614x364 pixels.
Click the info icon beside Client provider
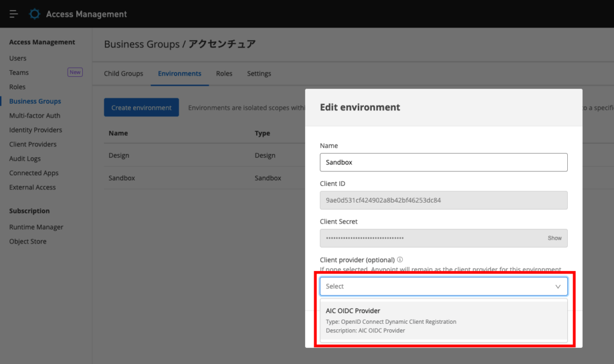[x=400, y=260]
